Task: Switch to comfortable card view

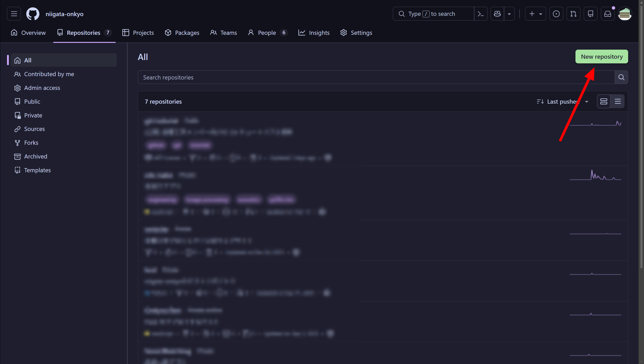Action: (604, 102)
